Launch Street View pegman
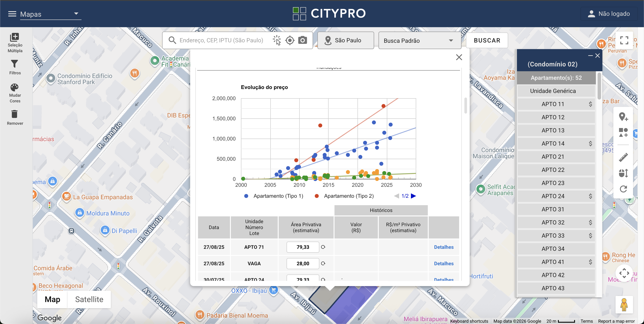Viewport: 644px width, 324px height. [624, 304]
